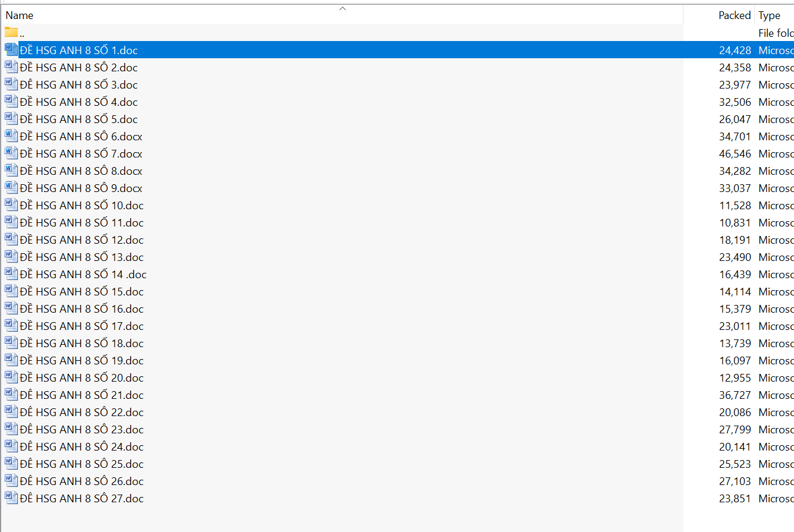Click the packed size value 36,727

pos(735,395)
